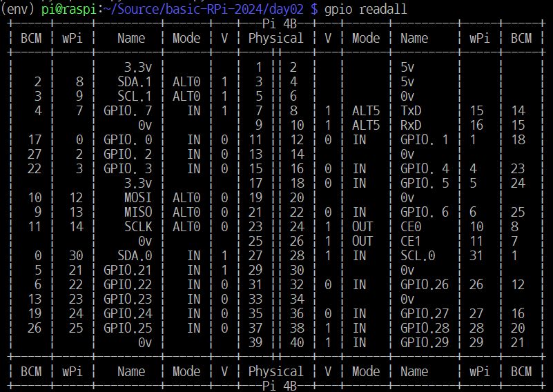Select the 'CE0' name cell
The image size is (553, 392).
[x=411, y=226]
